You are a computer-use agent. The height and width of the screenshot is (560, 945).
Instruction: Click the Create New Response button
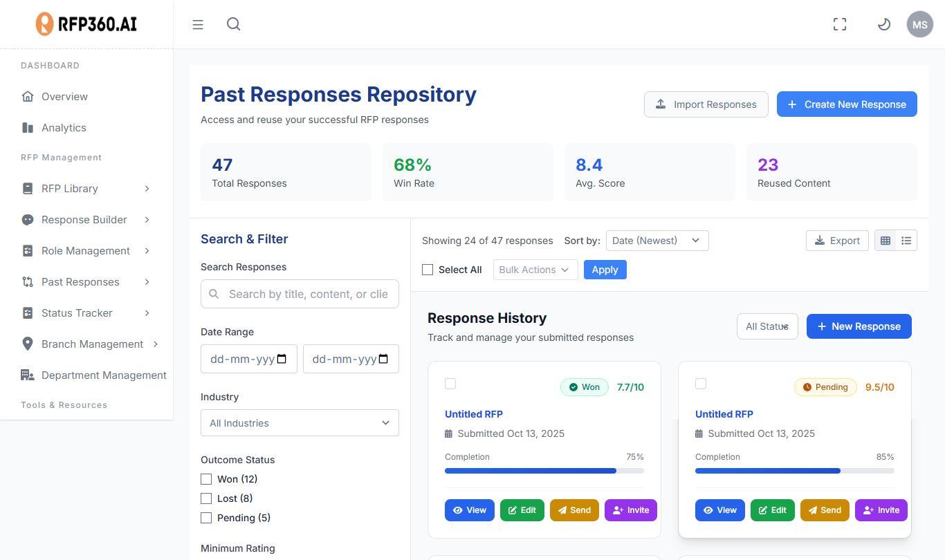coord(847,104)
